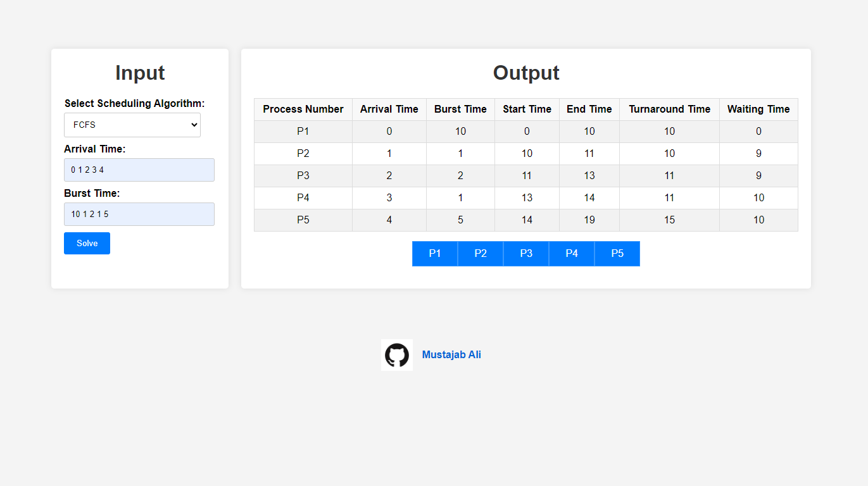Click the Arrival Time input field
Screen dimensions: 868x486
[x=139, y=170]
